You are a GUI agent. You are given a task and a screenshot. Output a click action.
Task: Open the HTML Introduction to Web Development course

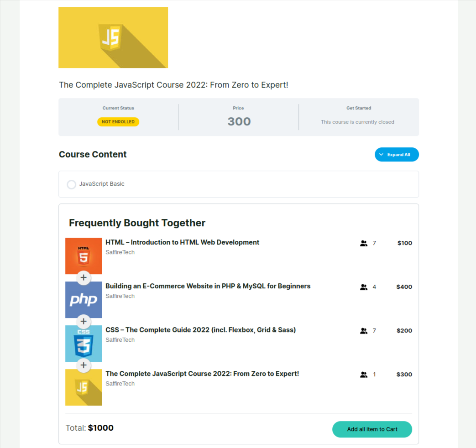coord(182,242)
